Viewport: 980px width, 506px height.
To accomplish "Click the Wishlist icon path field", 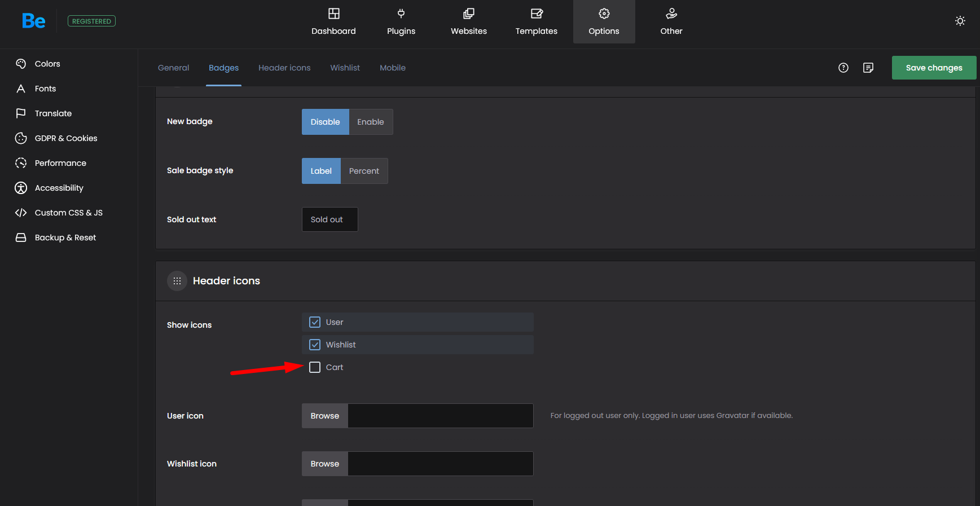I will tap(441, 464).
